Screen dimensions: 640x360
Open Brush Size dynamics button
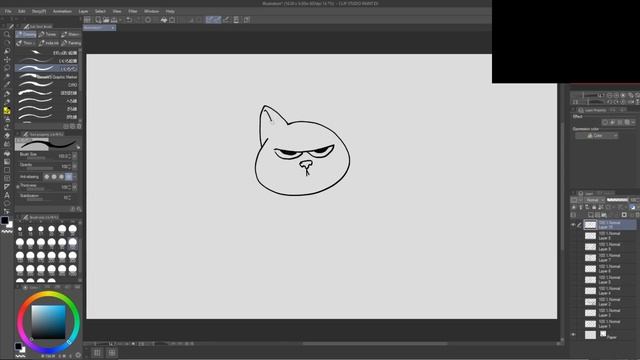point(75,156)
